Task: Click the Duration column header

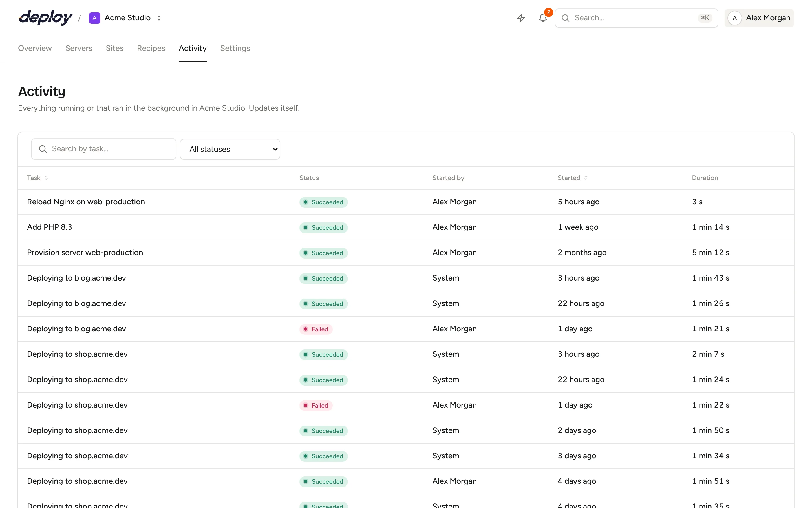Action: tap(705, 178)
